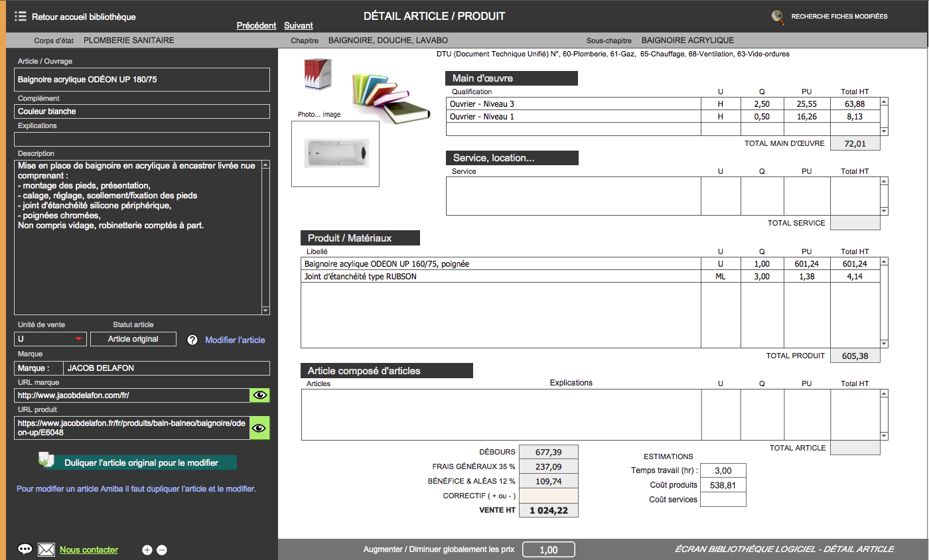Click the question mark help icon
The height and width of the screenshot is (560, 929).
pos(192,340)
